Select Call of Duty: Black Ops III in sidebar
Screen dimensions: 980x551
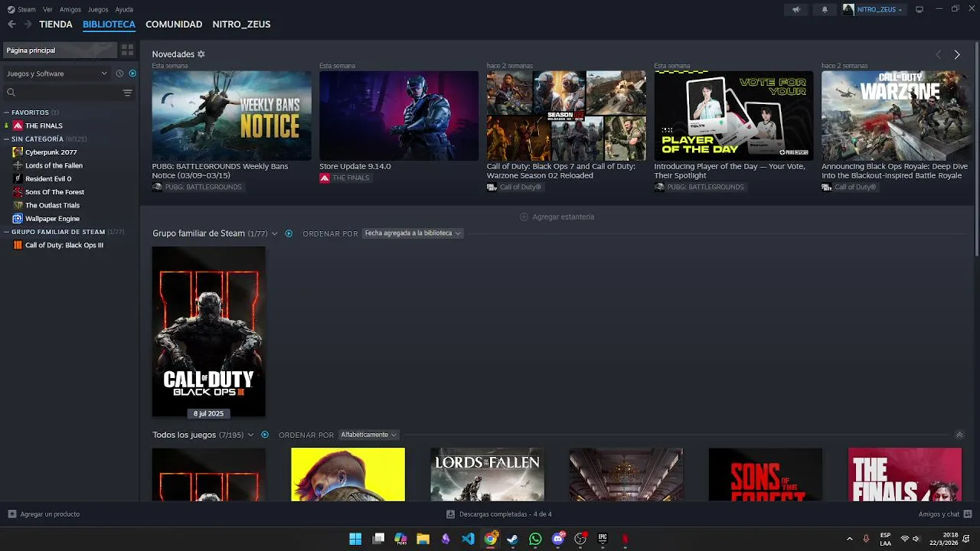click(x=64, y=246)
